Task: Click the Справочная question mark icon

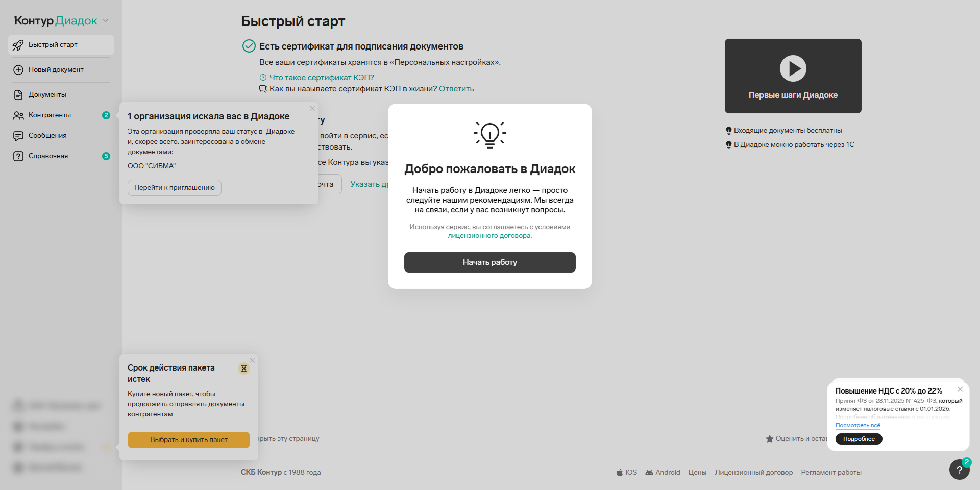Action: [x=18, y=156]
